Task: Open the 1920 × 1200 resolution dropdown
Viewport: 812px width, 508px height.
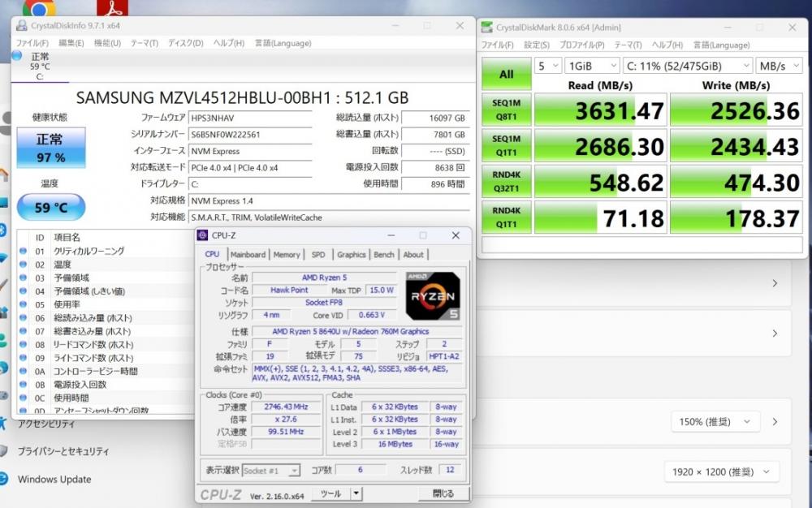Action: click(721, 471)
